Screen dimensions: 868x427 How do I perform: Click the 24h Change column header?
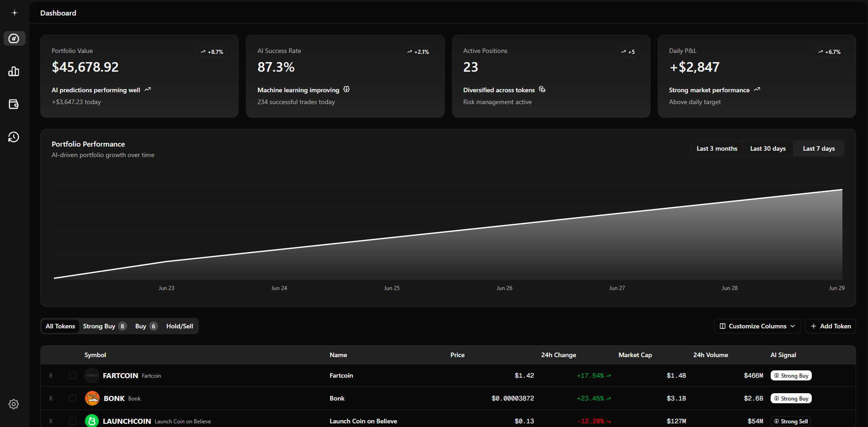[559, 355]
